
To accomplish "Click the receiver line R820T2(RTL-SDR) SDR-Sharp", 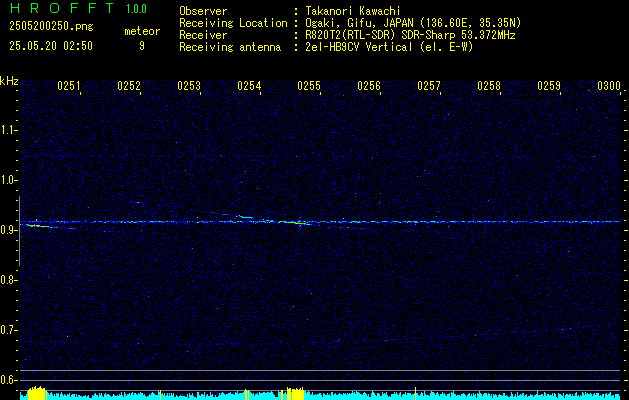I will pos(380,35).
